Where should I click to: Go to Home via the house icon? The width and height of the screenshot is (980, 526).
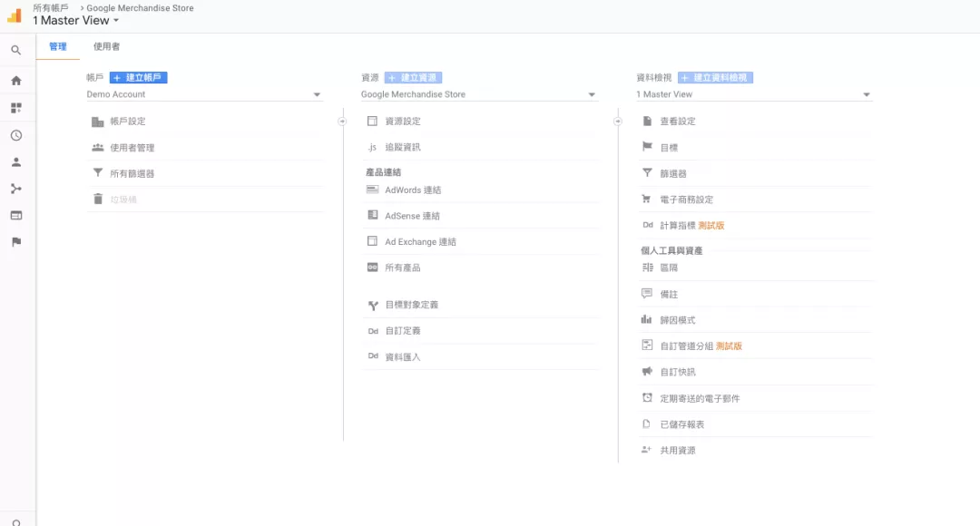coord(16,81)
